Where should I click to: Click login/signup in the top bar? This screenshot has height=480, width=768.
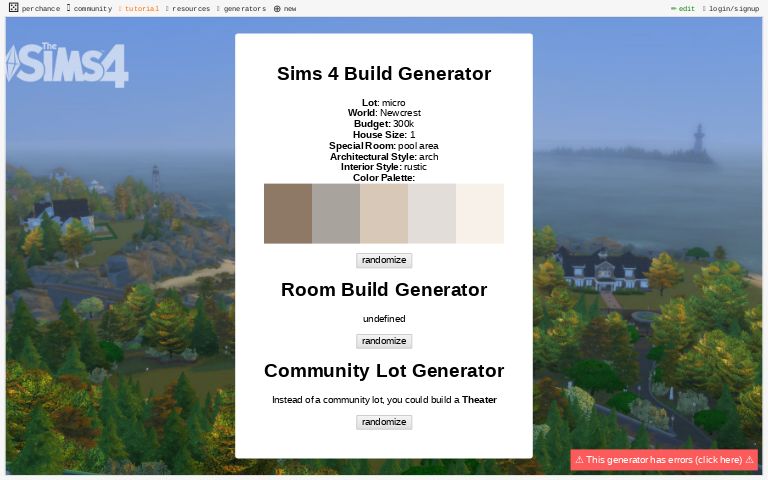point(733,9)
